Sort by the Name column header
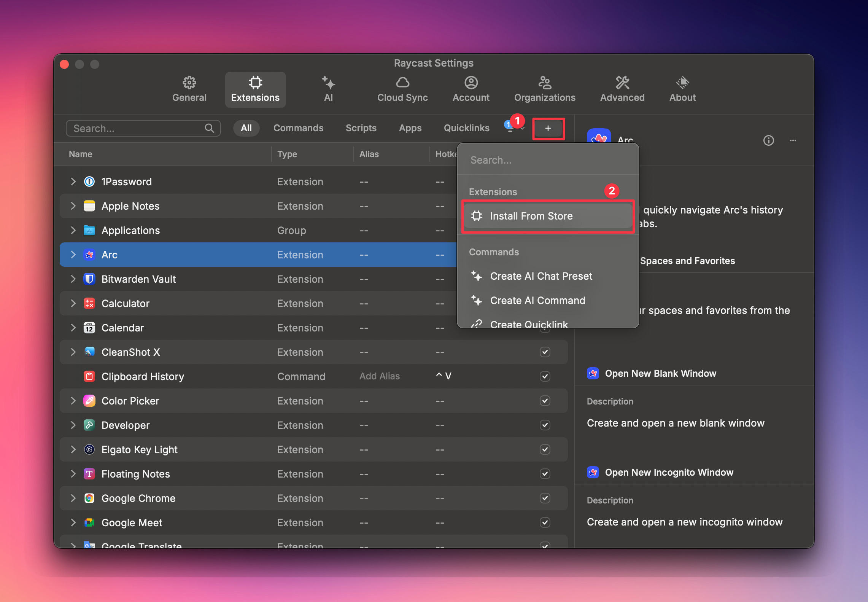The width and height of the screenshot is (868, 602). (x=80, y=154)
